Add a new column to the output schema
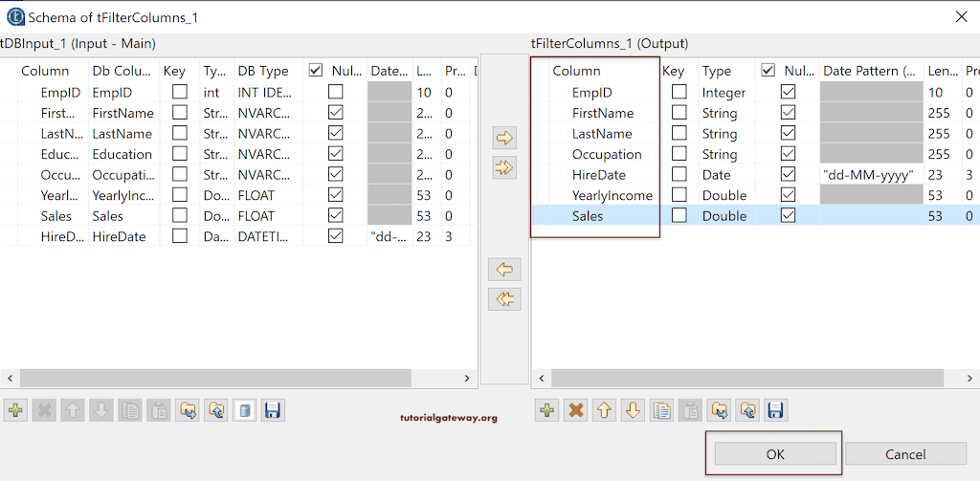The image size is (980, 481). coord(547,410)
